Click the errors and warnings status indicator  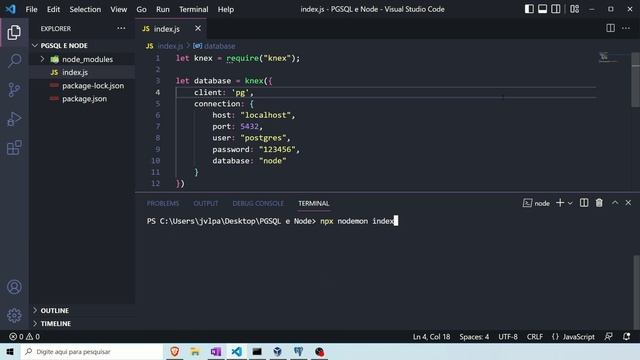click(x=24, y=337)
